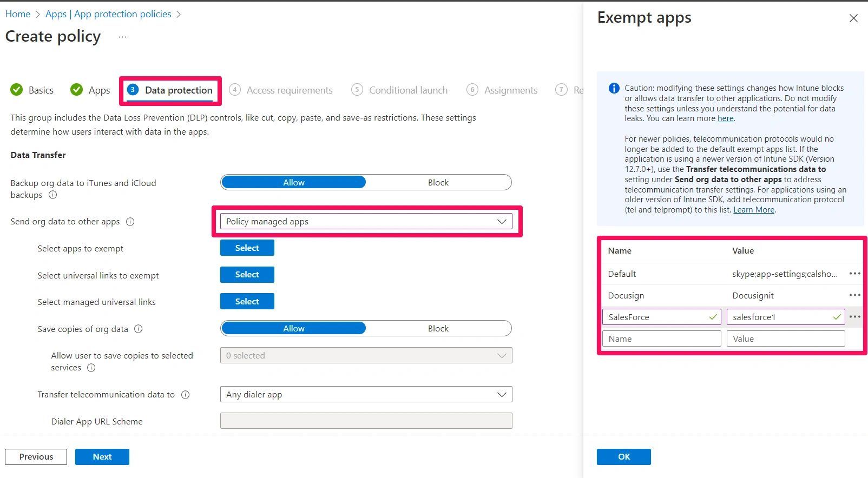Set Save copies of org data to Block
The width and height of the screenshot is (868, 478).
[438, 329]
